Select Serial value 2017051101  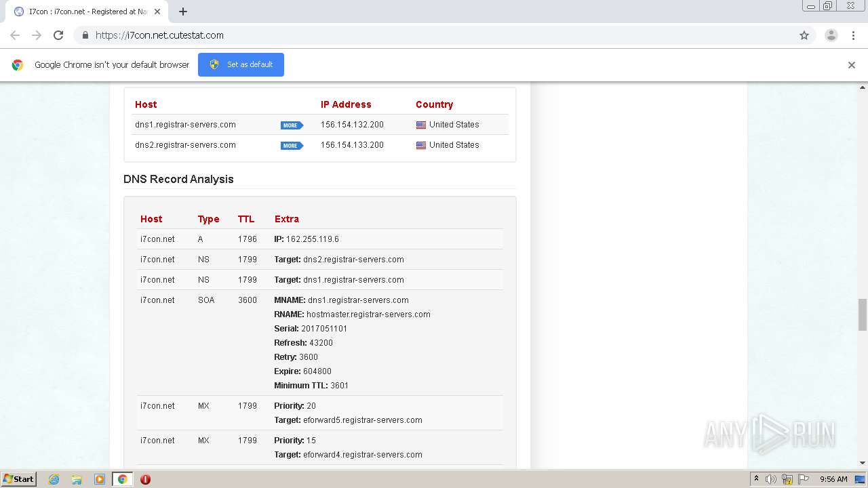pyautogui.click(x=324, y=329)
